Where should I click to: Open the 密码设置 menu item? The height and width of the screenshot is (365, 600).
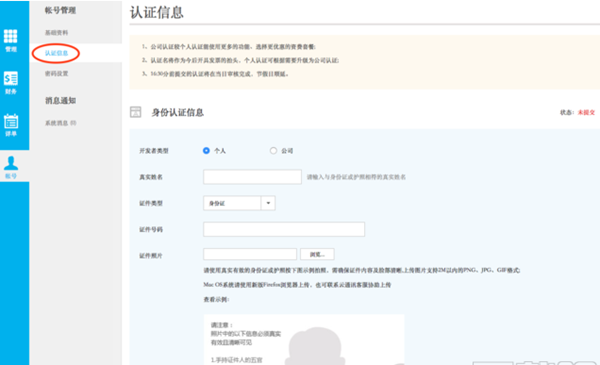pyautogui.click(x=57, y=73)
